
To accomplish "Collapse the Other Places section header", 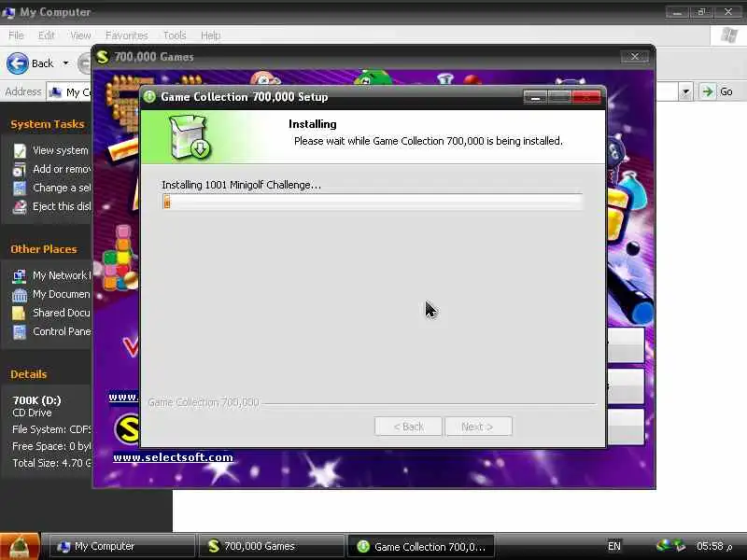I will (x=43, y=249).
